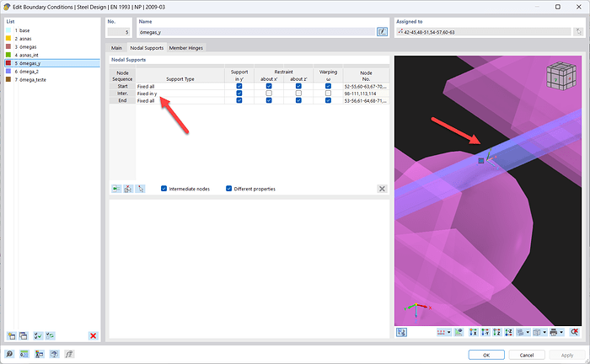Open the Member Hinges tab

(185, 49)
